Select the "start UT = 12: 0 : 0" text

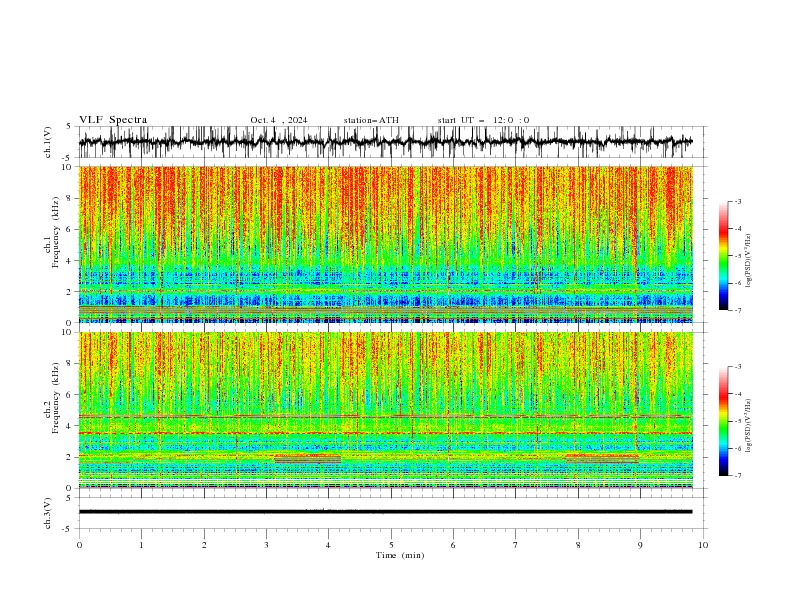click(x=483, y=120)
